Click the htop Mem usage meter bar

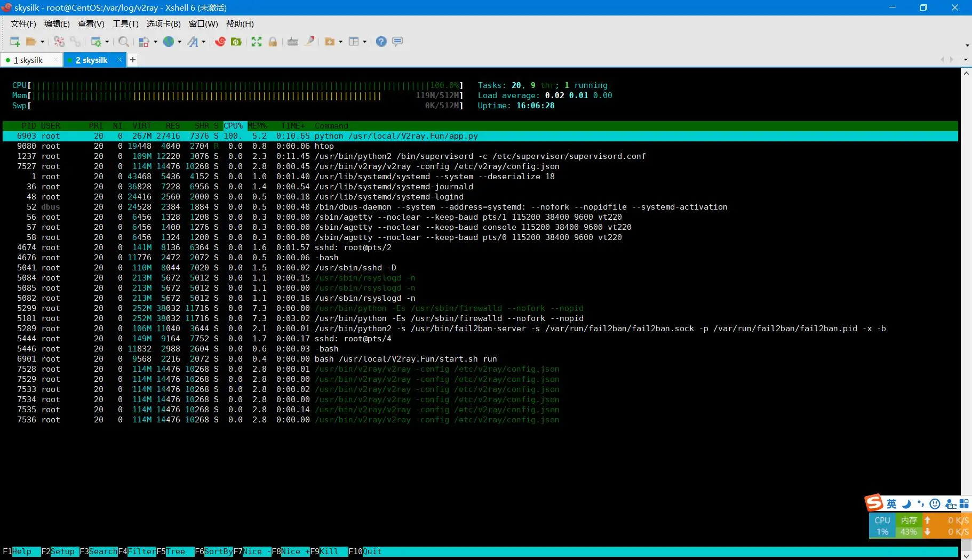click(237, 95)
